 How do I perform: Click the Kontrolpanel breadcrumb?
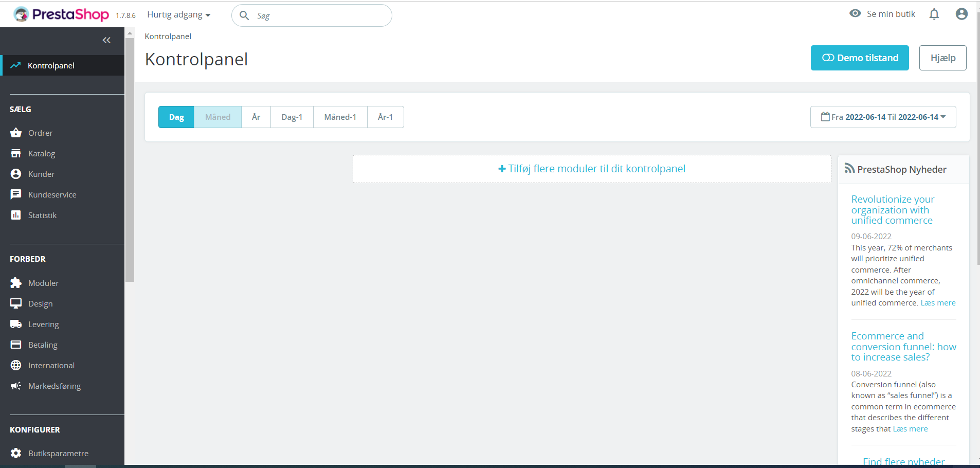click(x=168, y=36)
